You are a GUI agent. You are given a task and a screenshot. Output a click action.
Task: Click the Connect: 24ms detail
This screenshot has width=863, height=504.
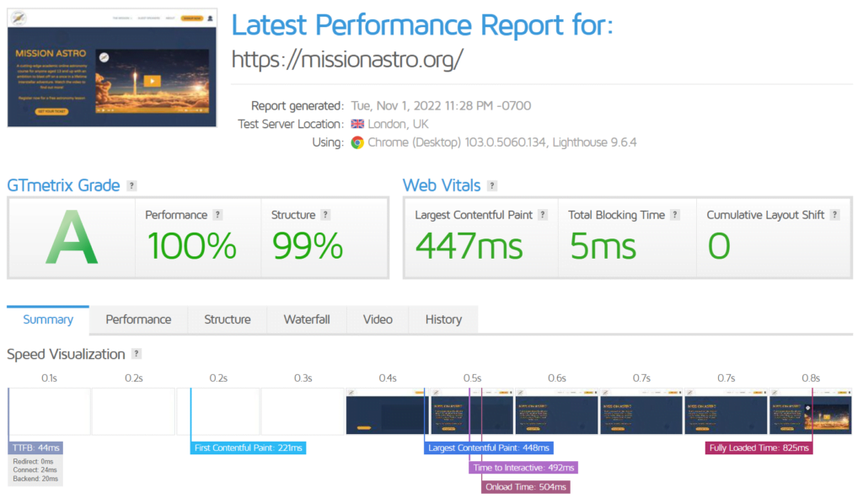[35, 470]
